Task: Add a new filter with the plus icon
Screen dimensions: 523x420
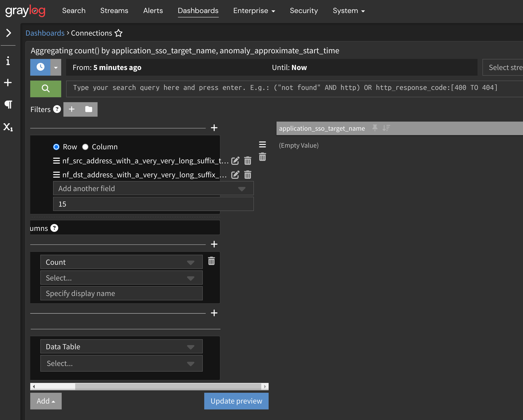Action: (72, 109)
